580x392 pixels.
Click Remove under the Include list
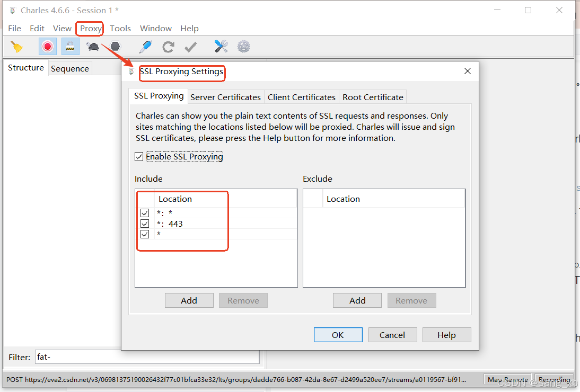pyautogui.click(x=243, y=300)
